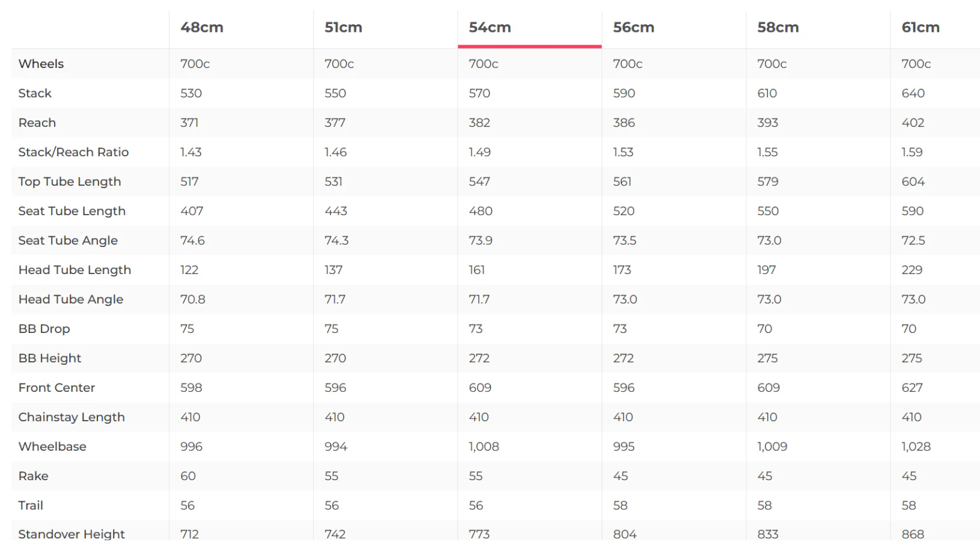This screenshot has height=551, width=980.
Task: Select the 54cm size column header
Action: click(x=490, y=28)
